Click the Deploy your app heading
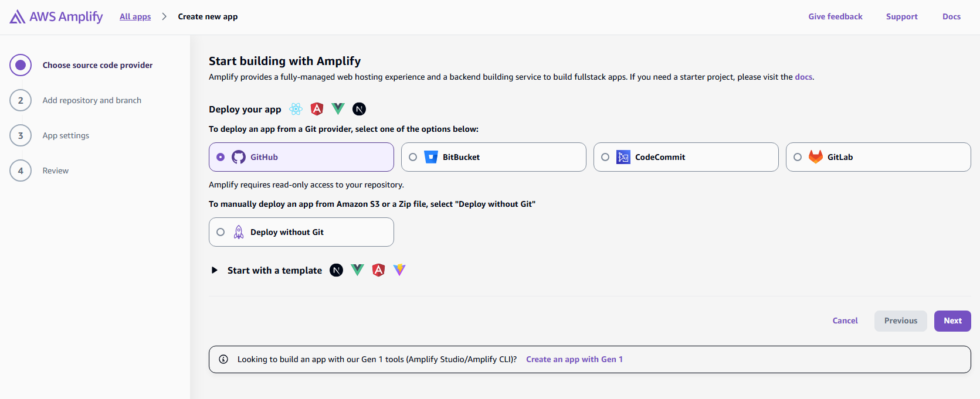The width and height of the screenshot is (980, 399). coord(245,109)
